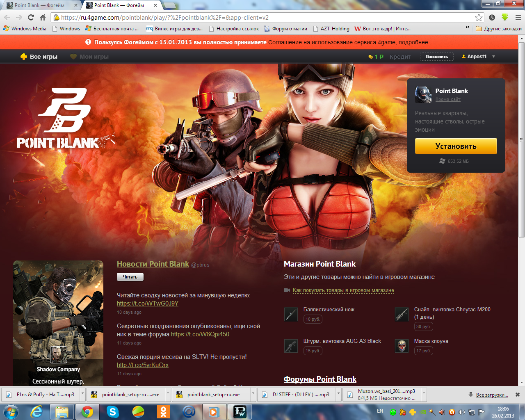The image size is (525, 420).
Task: Click the Все загрузки link
Action: coord(492,395)
